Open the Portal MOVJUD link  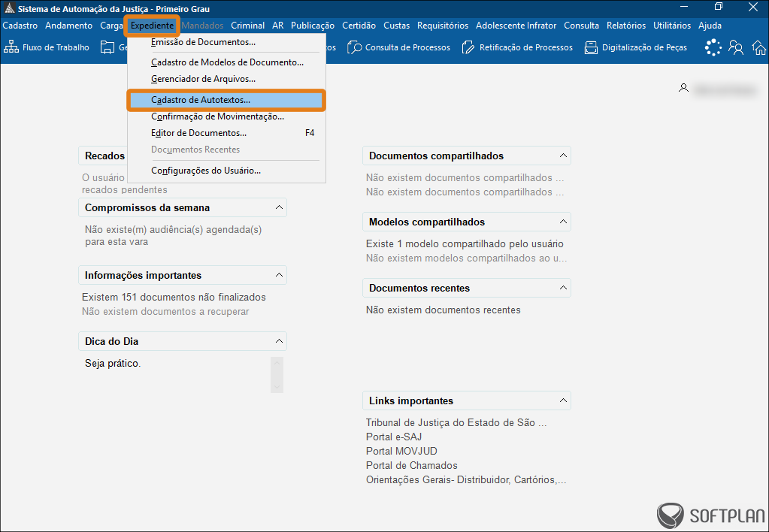[401, 451]
